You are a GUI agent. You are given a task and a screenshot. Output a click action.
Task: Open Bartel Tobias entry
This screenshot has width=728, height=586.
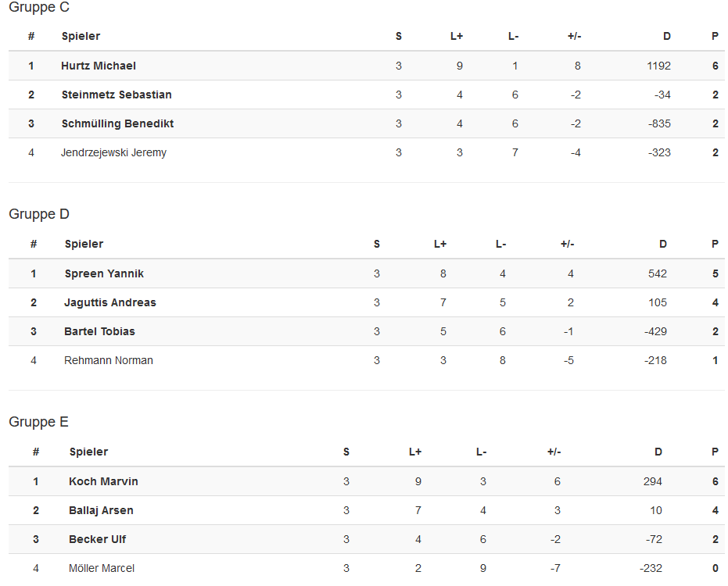(99, 332)
